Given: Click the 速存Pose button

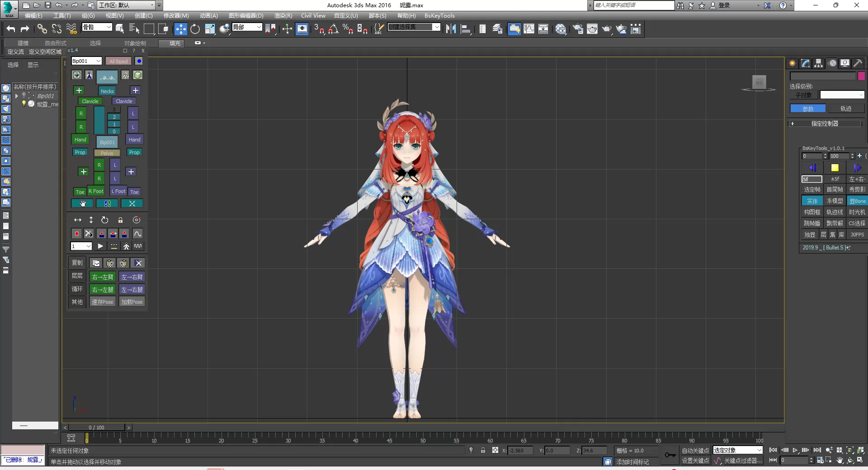Looking at the screenshot, I should coord(103,302).
